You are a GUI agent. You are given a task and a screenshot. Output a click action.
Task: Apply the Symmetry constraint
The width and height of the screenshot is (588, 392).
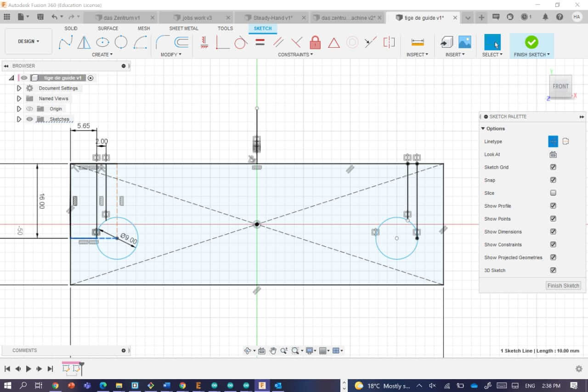(x=389, y=42)
